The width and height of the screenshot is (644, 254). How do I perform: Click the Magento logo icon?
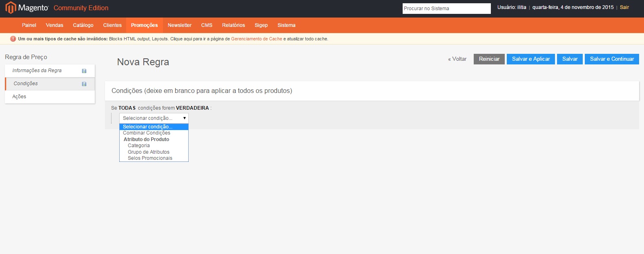10,8
